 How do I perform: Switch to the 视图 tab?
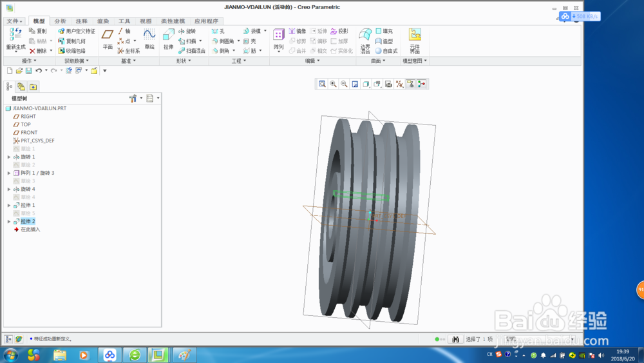(x=146, y=21)
